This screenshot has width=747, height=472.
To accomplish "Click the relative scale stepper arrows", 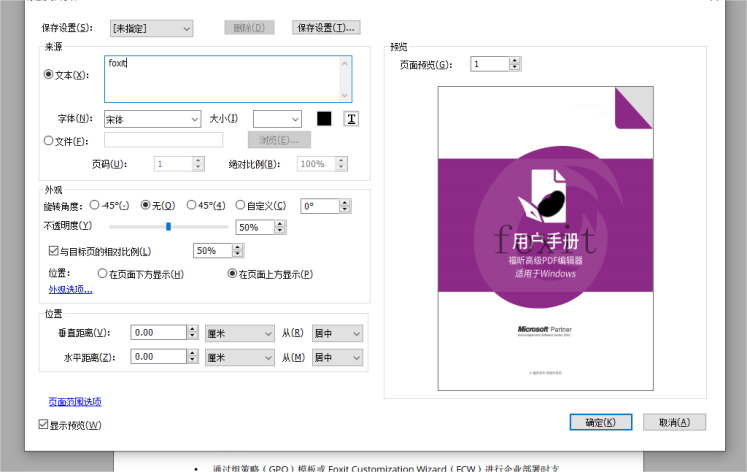I will coord(238,251).
